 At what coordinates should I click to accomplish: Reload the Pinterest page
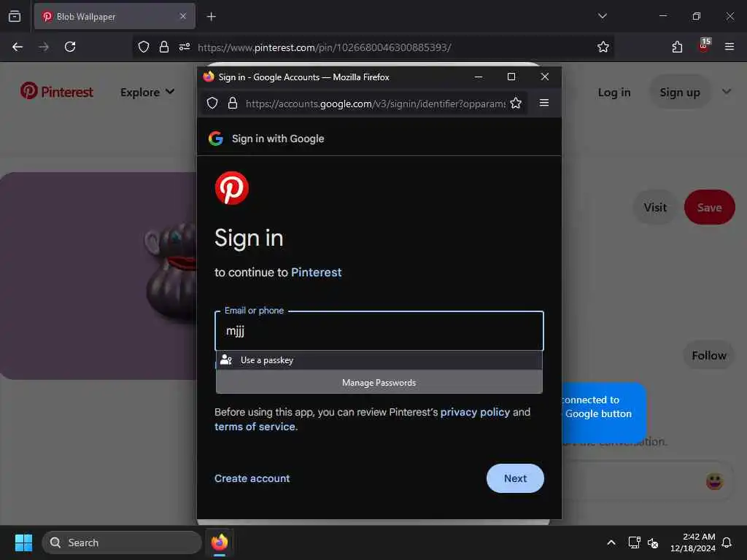tap(70, 47)
